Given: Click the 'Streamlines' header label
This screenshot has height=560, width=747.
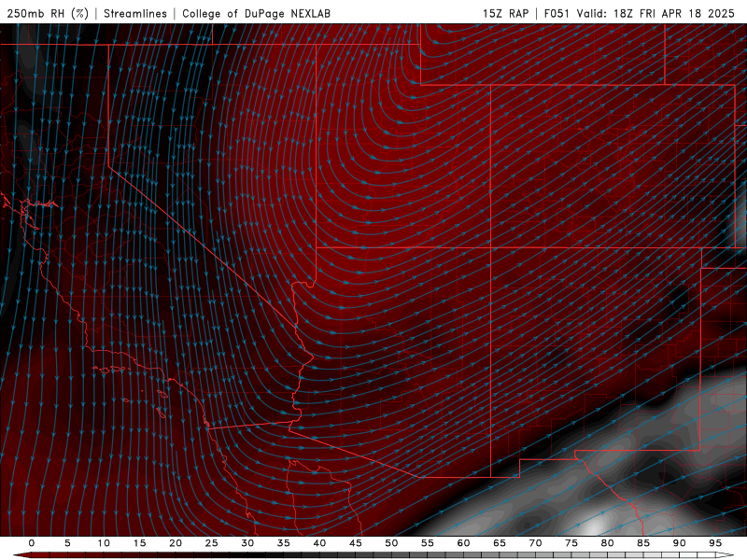Looking at the screenshot, I should pyautogui.click(x=135, y=13).
